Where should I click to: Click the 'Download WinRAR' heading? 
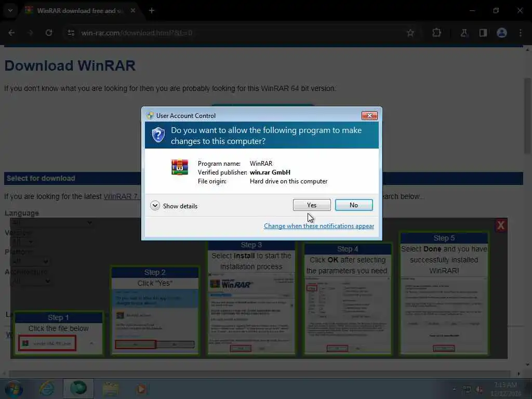[x=70, y=66]
